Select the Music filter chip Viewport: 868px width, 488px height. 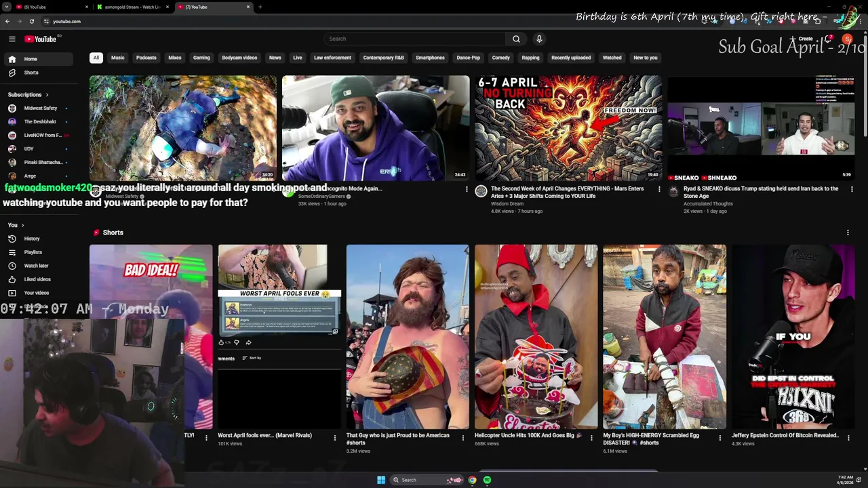click(118, 58)
